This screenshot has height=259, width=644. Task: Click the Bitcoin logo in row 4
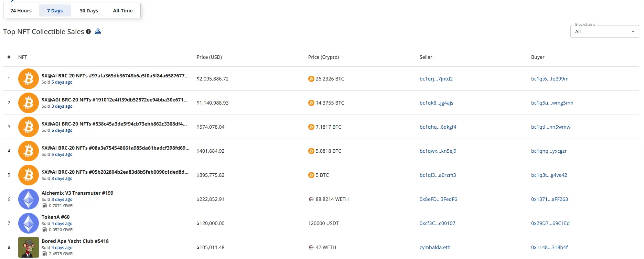(x=29, y=151)
